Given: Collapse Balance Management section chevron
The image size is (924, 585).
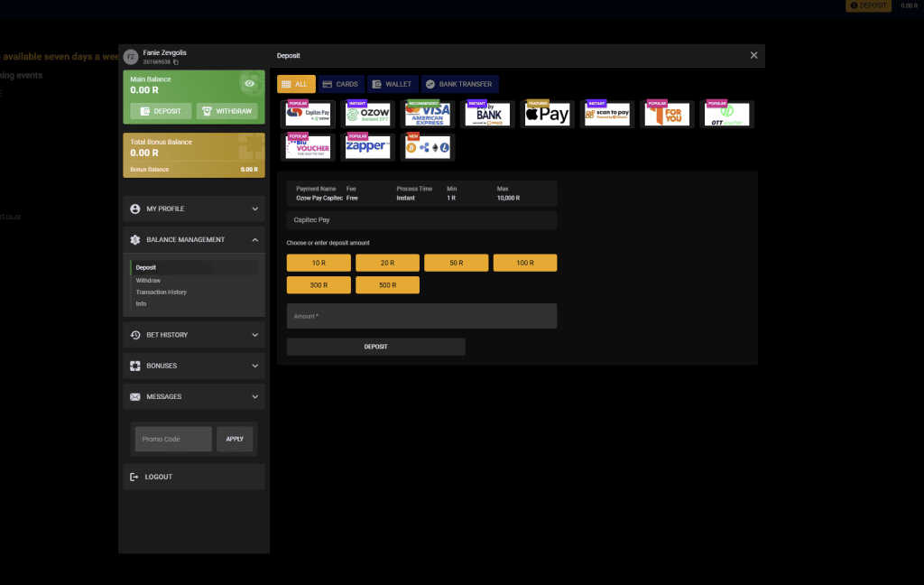Looking at the screenshot, I should tap(255, 239).
